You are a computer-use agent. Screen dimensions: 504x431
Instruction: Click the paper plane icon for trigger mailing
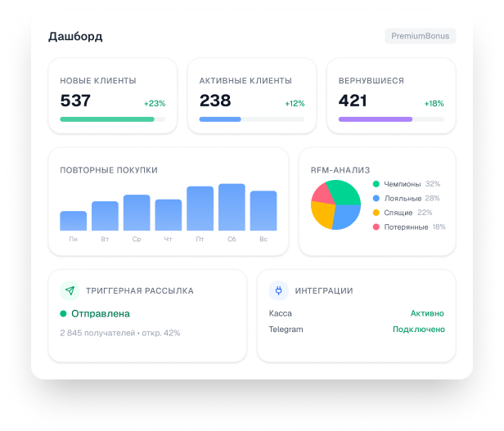70,290
